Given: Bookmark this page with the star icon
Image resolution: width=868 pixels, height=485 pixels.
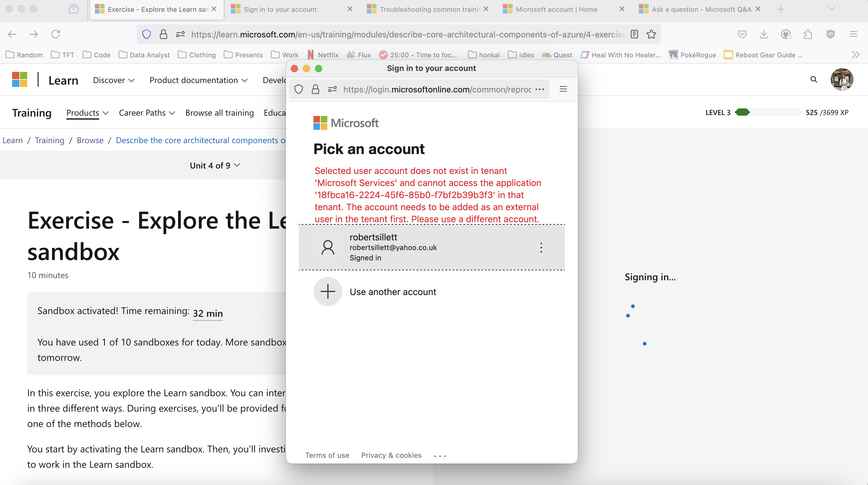Looking at the screenshot, I should 651,34.
